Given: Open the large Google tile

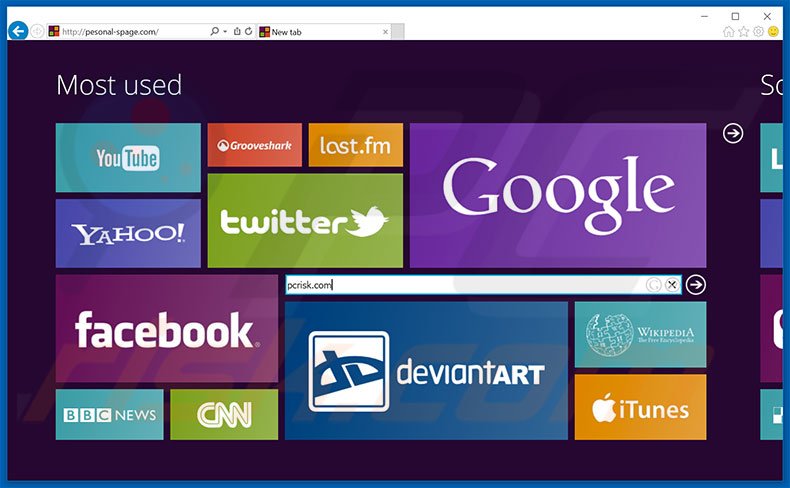Looking at the screenshot, I should (558, 195).
